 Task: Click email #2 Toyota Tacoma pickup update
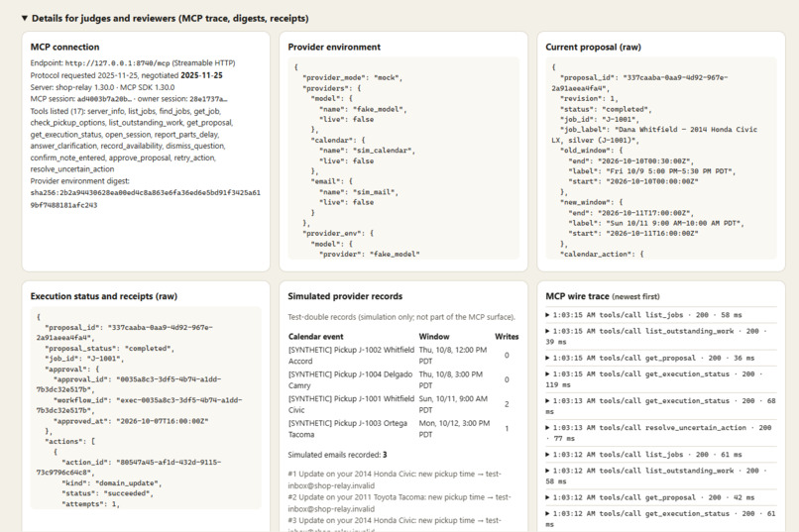[400, 503]
